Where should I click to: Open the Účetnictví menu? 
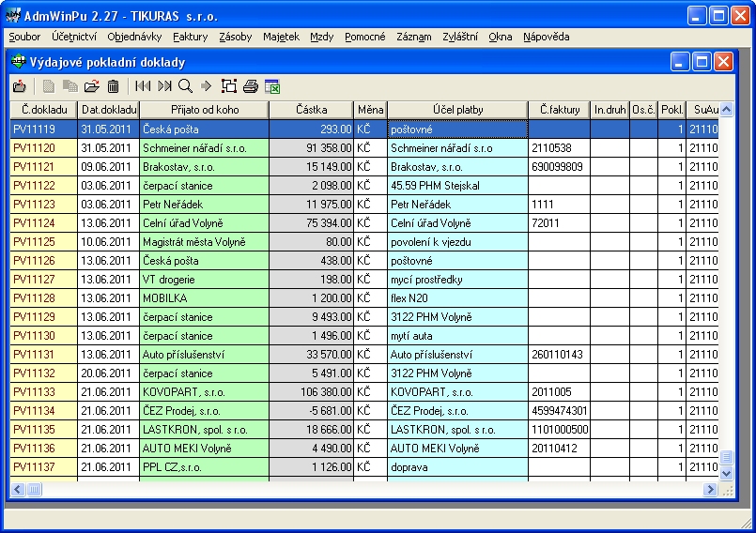(x=74, y=37)
